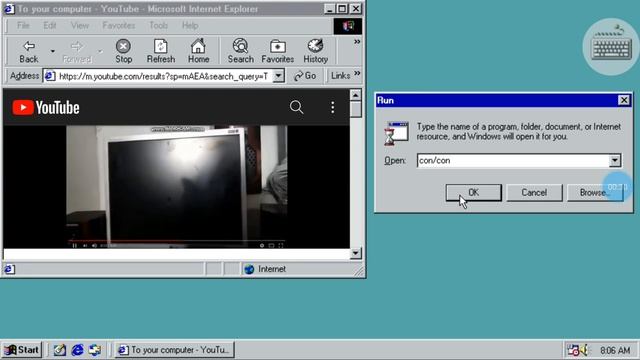The height and width of the screenshot is (360, 640).
Task: Open the Favorites toolbar button
Action: point(278,51)
